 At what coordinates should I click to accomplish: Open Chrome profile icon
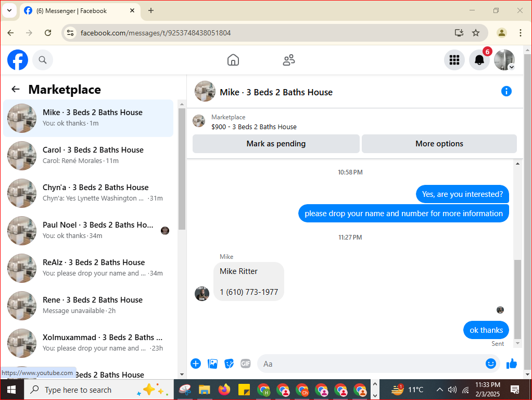pos(501,33)
